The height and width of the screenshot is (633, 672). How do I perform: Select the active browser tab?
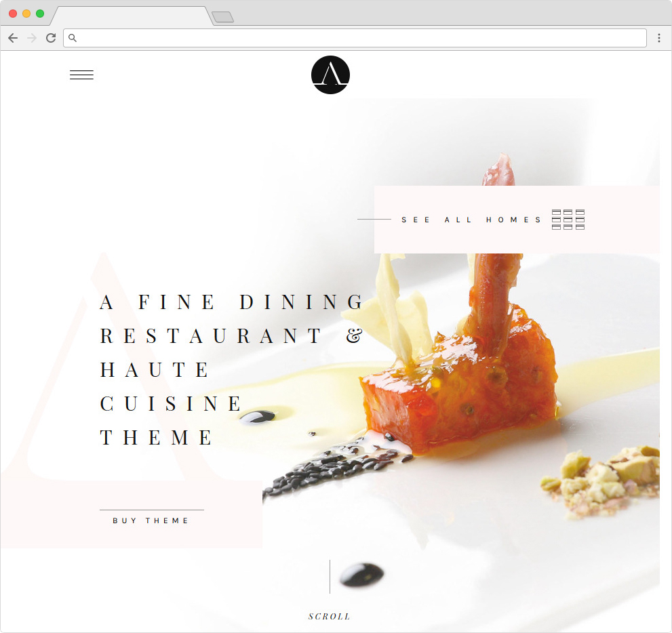132,16
